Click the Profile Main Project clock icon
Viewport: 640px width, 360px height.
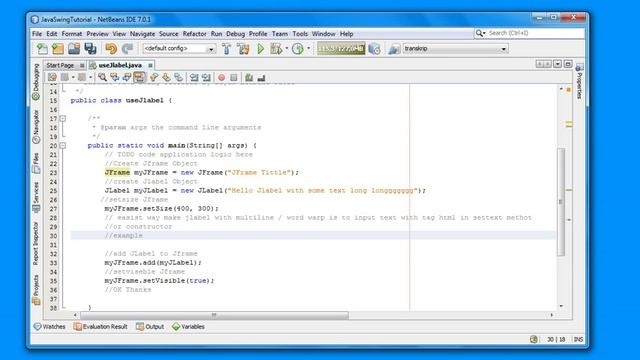click(x=298, y=49)
